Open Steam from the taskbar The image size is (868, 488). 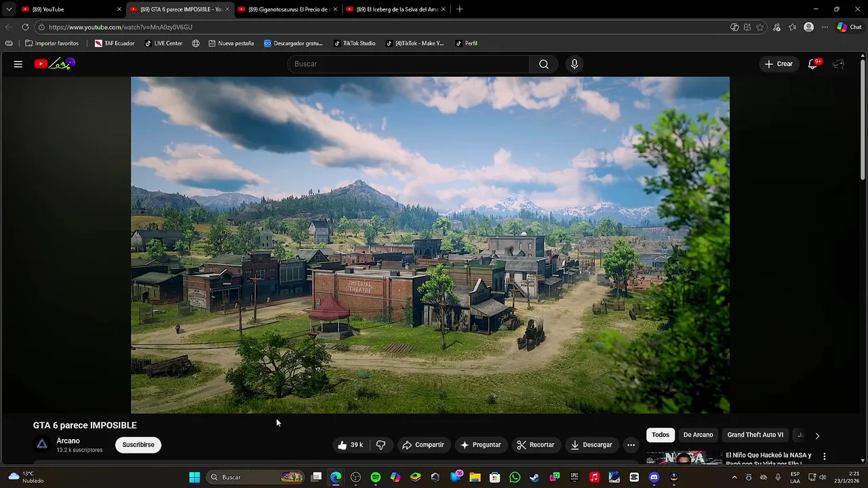click(534, 477)
